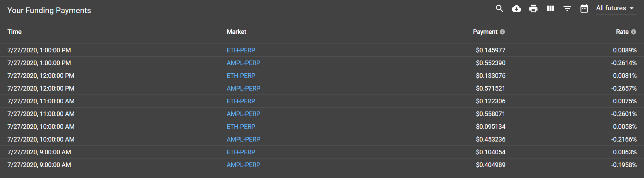Download funding payments via the cloud icon

(516, 8)
